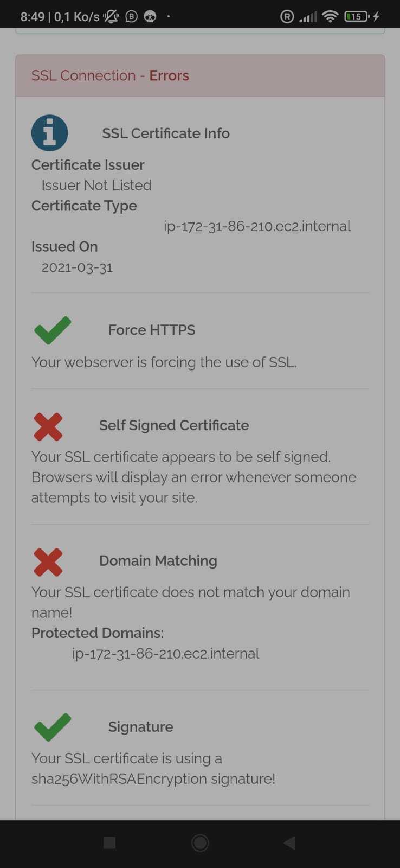Viewport: 400px width, 868px height.
Task: Tap the muted notification bell icon
Action: pos(112,16)
